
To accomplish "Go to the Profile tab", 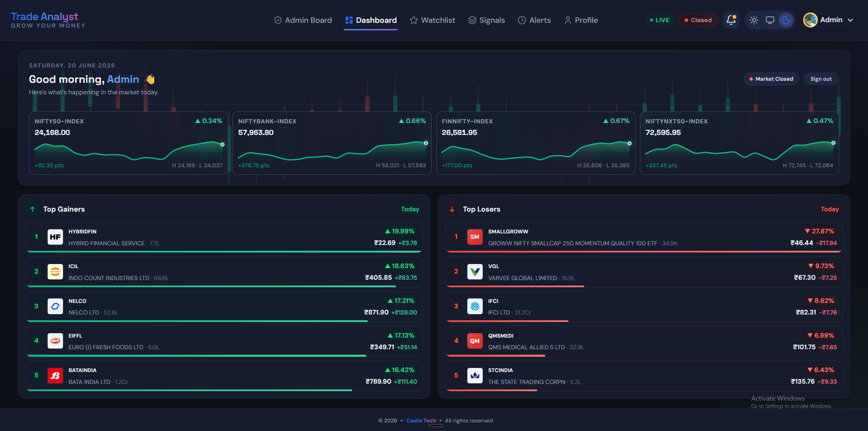I will (581, 20).
